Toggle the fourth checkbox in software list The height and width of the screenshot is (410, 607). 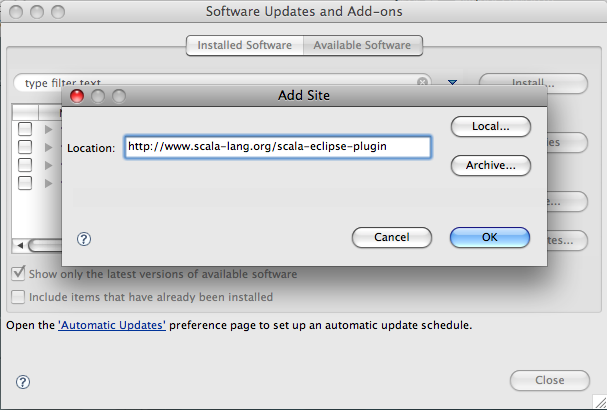coord(25,183)
